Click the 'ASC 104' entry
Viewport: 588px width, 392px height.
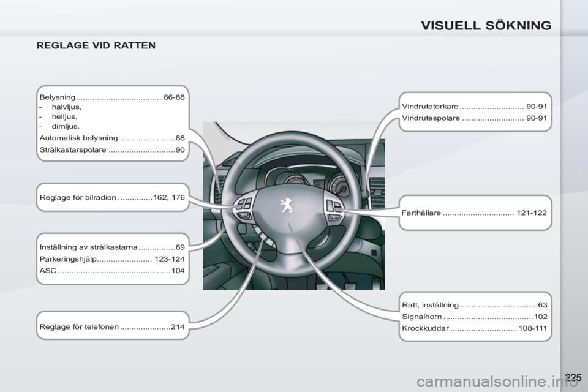pyautogui.click(x=112, y=271)
